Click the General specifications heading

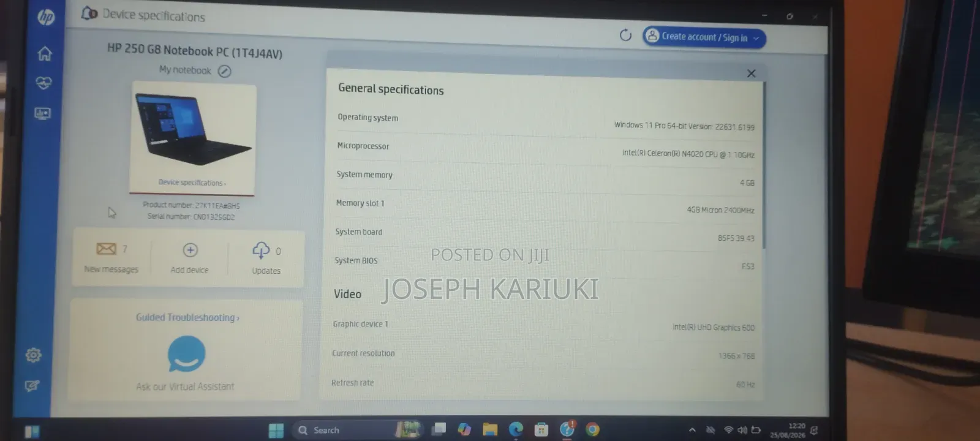(391, 89)
